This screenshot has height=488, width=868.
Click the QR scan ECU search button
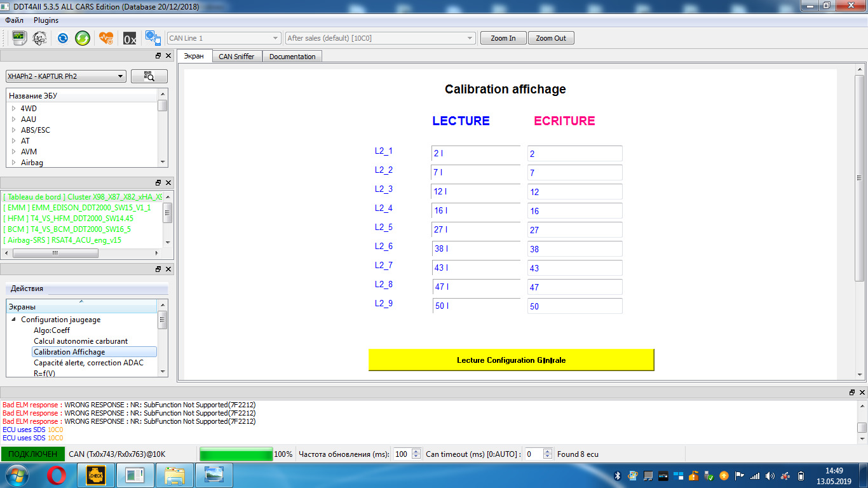coord(149,76)
